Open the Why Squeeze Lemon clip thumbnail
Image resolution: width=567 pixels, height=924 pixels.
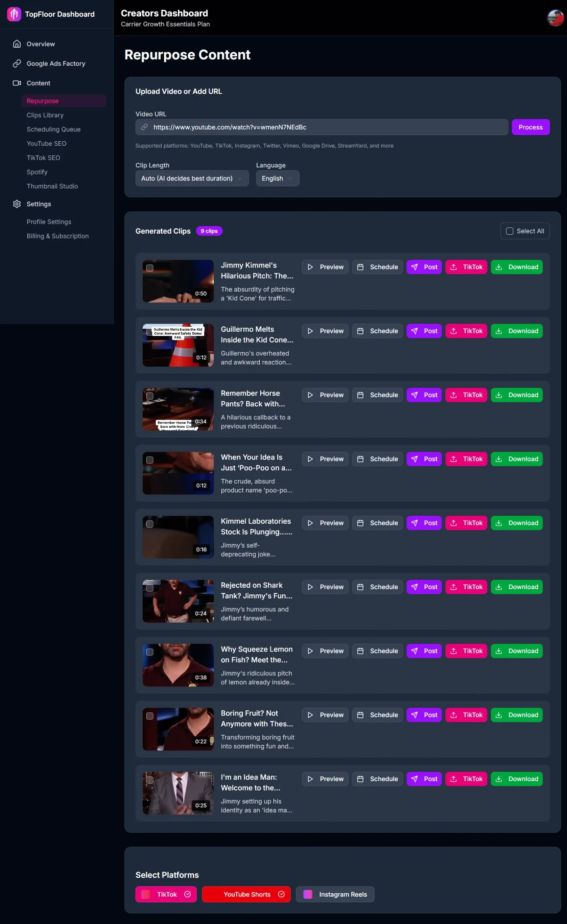pos(178,665)
